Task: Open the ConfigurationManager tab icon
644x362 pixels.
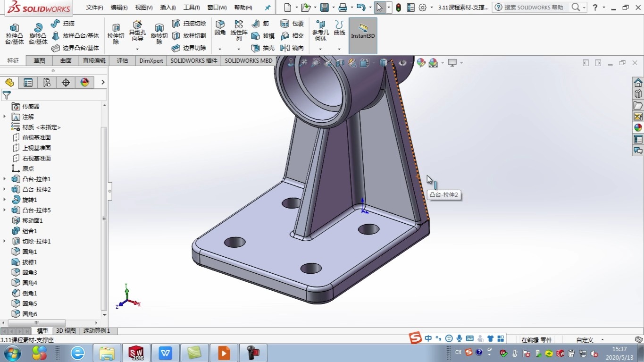Action: tap(47, 83)
